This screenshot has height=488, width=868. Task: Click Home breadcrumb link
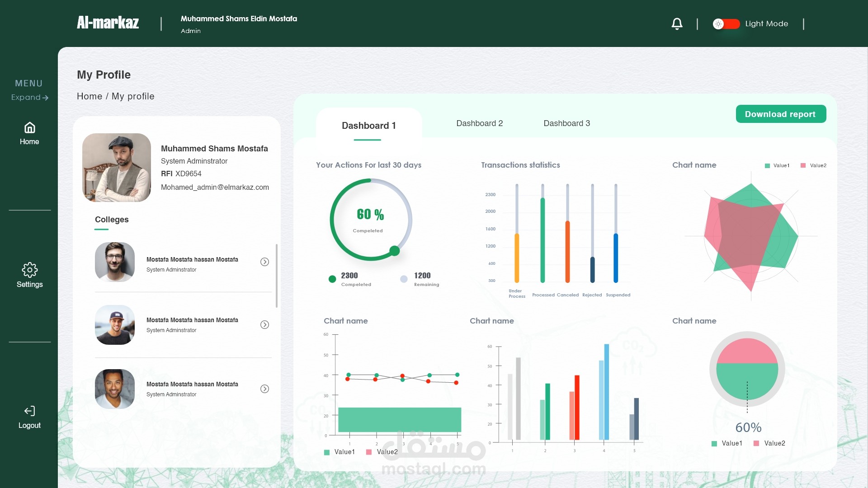[90, 96]
